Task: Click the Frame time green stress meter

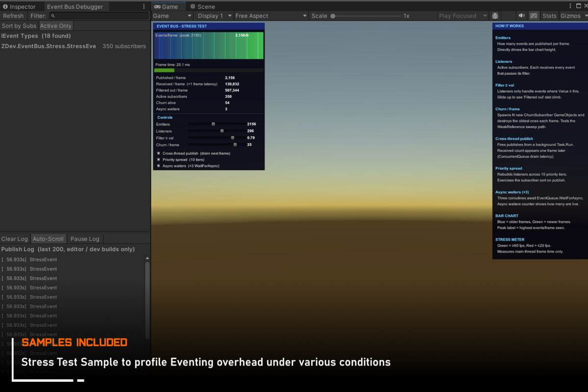Action: [x=164, y=71]
